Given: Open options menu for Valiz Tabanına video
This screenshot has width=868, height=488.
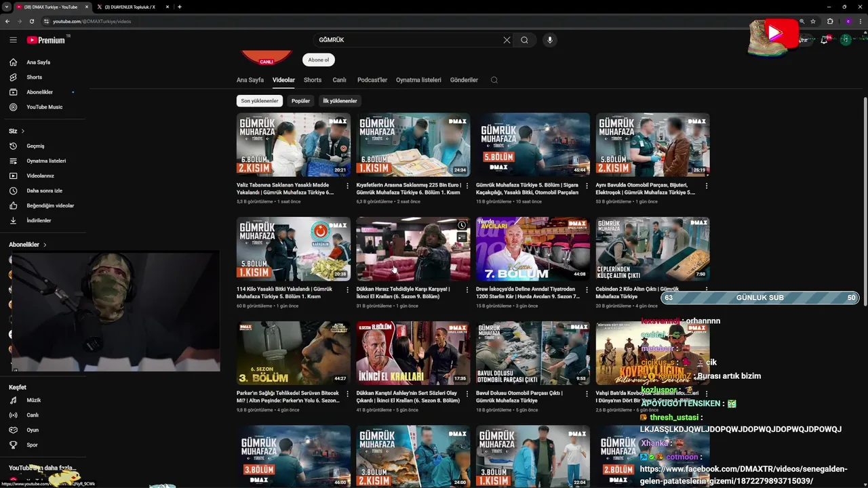Looking at the screenshot, I should 348,186.
